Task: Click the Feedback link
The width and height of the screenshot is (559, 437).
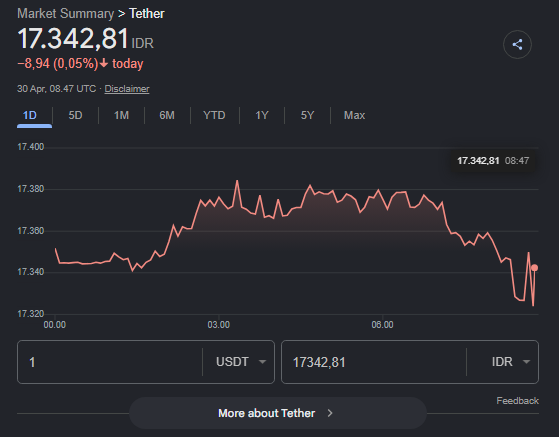Action: tap(517, 401)
